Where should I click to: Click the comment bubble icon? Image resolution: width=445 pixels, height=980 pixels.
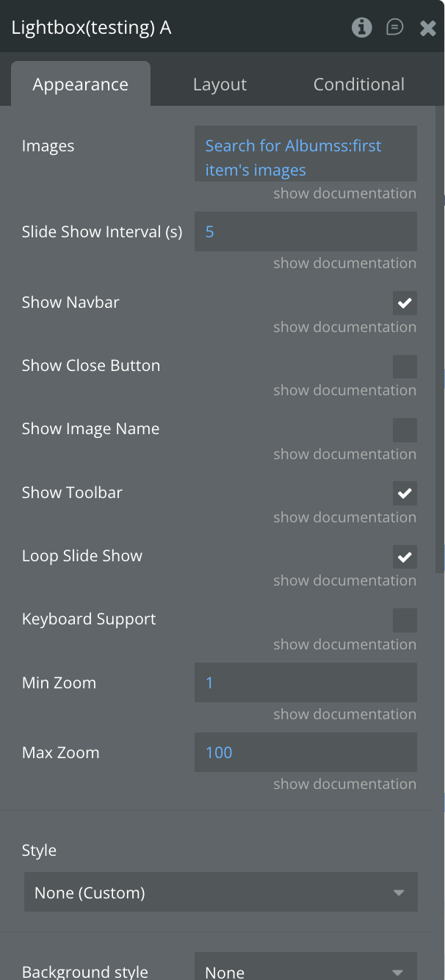395,28
